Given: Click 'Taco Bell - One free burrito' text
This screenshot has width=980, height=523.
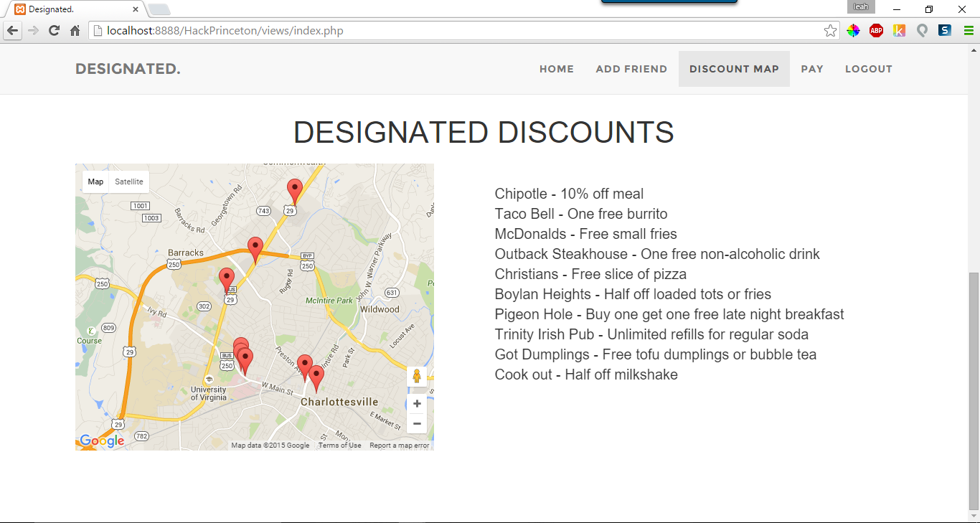Looking at the screenshot, I should (581, 214).
